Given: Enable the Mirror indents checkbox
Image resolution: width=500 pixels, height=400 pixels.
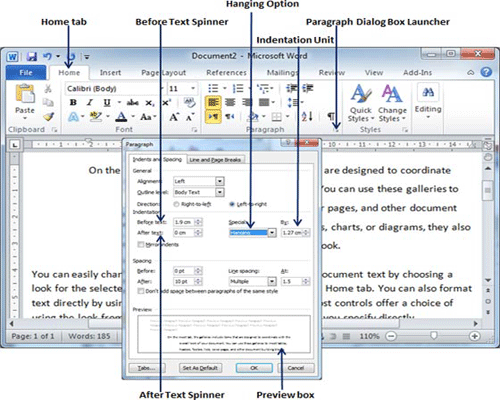Looking at the screenshot, I should [141, 245].
